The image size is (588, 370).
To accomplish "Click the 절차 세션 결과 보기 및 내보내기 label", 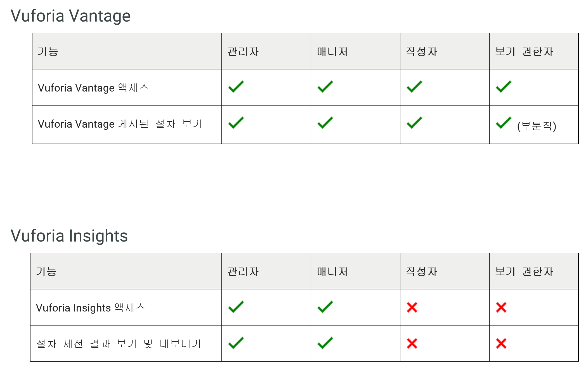I will point(119,344).
